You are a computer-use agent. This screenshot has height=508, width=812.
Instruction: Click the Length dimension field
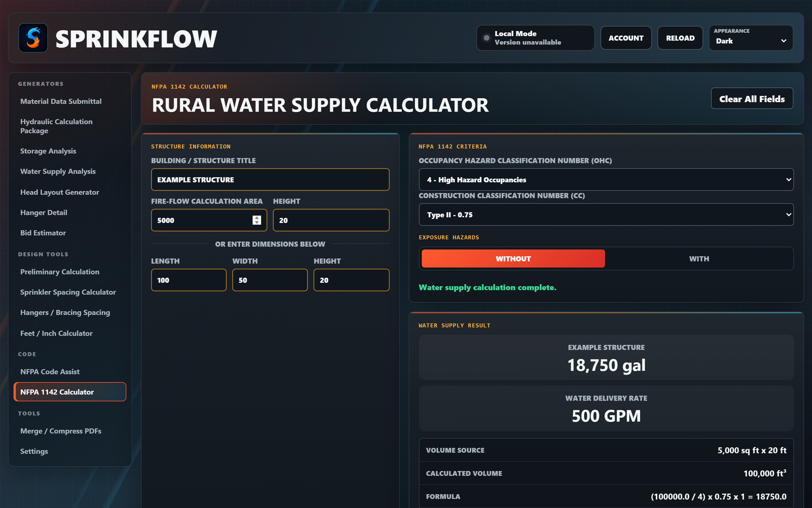189,280
